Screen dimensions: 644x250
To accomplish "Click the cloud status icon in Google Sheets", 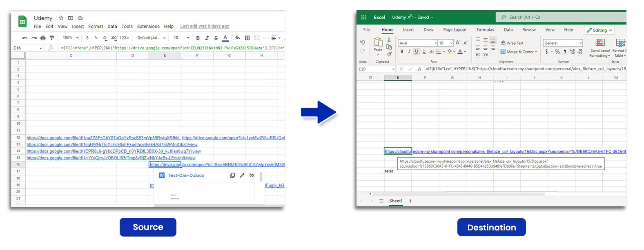I will click(80, 18).
